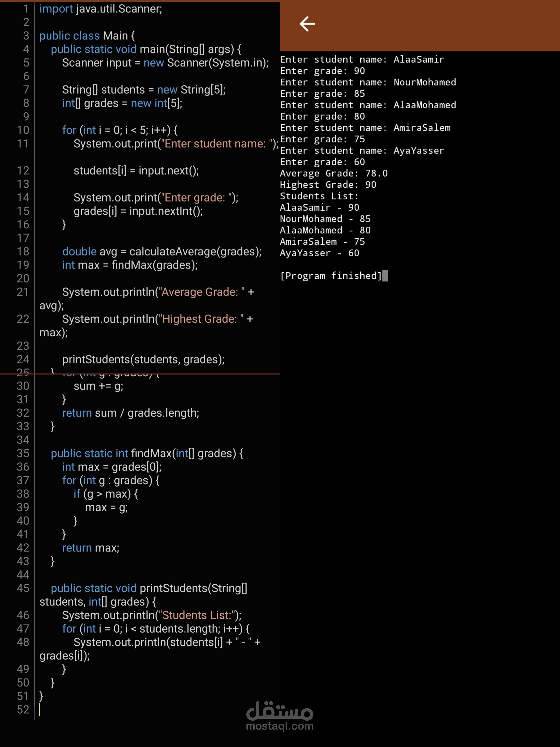560x747 pixels.
Task: Click the public class Main declaration
Action: click(86, 36)
